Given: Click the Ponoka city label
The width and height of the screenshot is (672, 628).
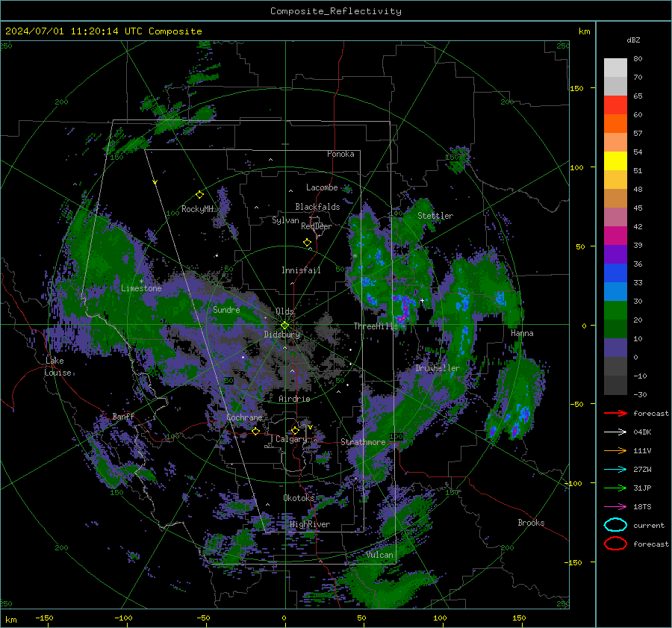Looking at the screenshot, I should point(340,154).
